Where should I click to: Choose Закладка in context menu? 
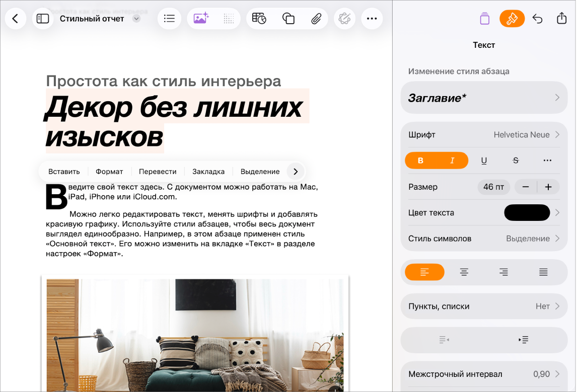coord(208,172)
